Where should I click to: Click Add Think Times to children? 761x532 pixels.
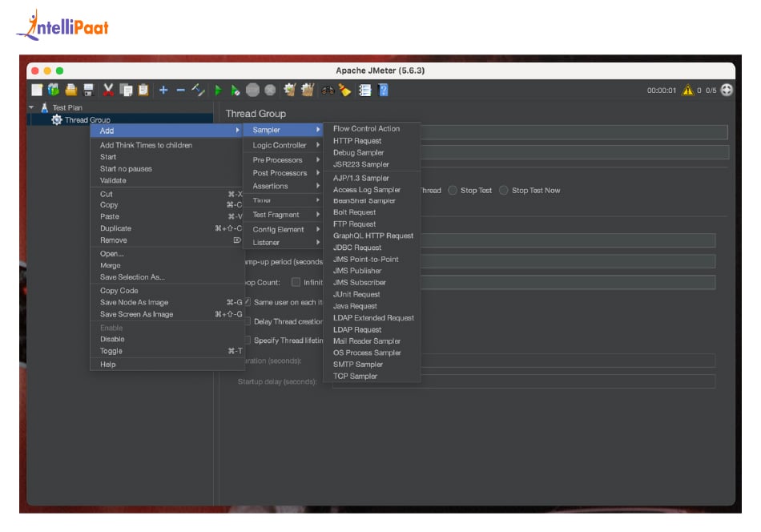click(x=166, y=145)
